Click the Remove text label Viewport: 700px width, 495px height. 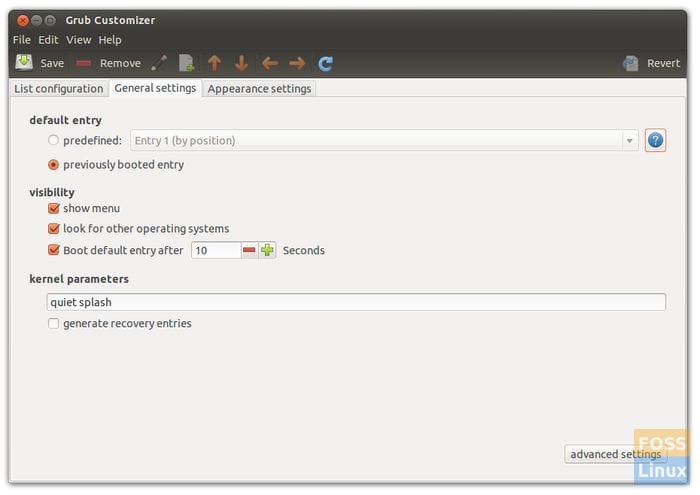[120, 63]
